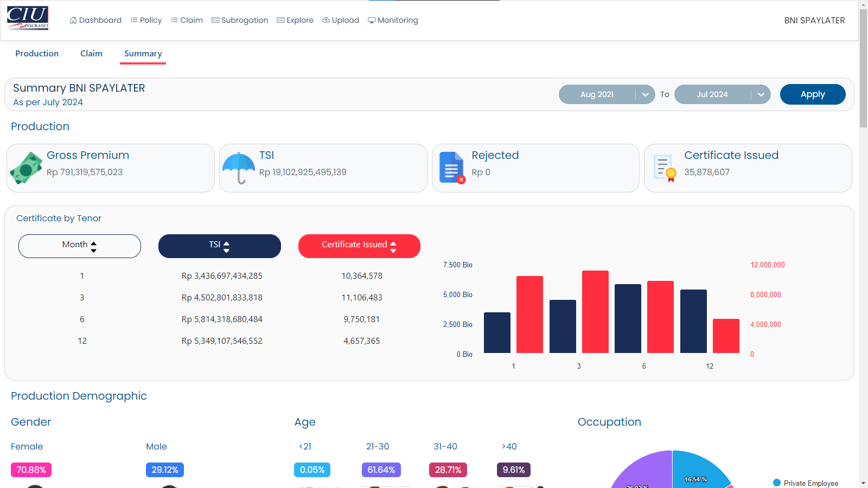The height and width of the screenshot is (488, 868).
Task: Sort table by TSI column
Action: [220, 246]
